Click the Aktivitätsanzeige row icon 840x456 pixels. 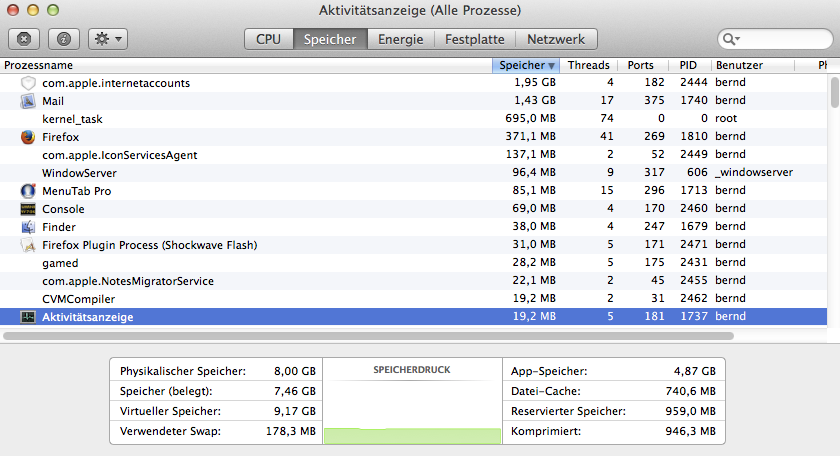[28, 317]
